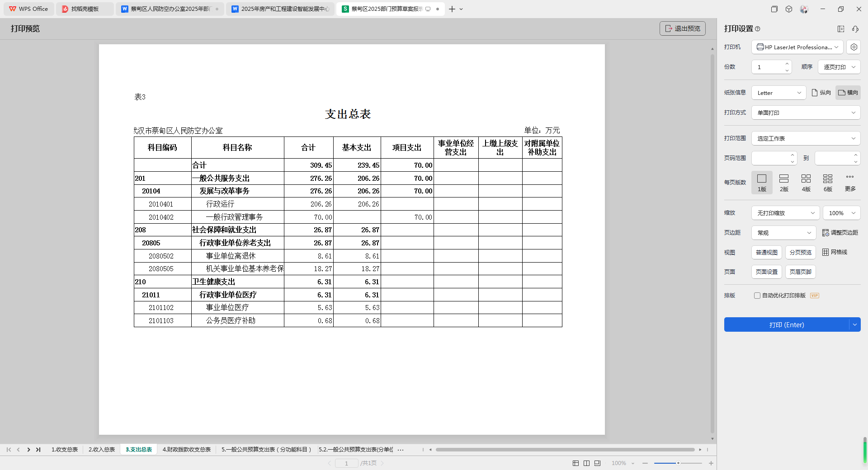Click the 退出预览 exit preview button

pos(682,28)
